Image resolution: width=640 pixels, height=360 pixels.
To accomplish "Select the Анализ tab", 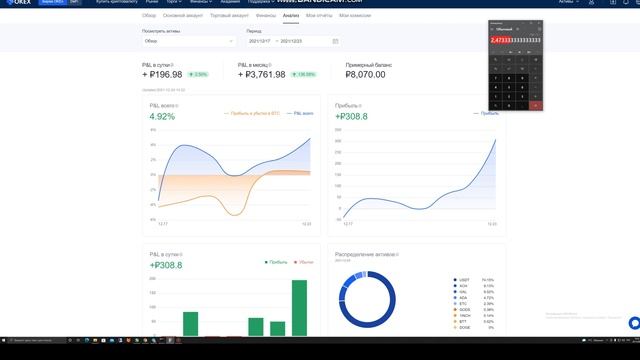I will pos(291,16).
